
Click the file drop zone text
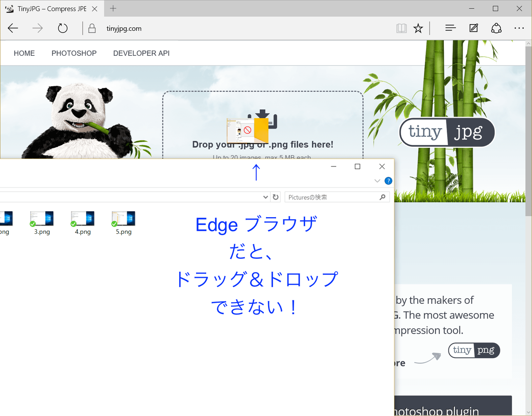(x=263, y=144)
